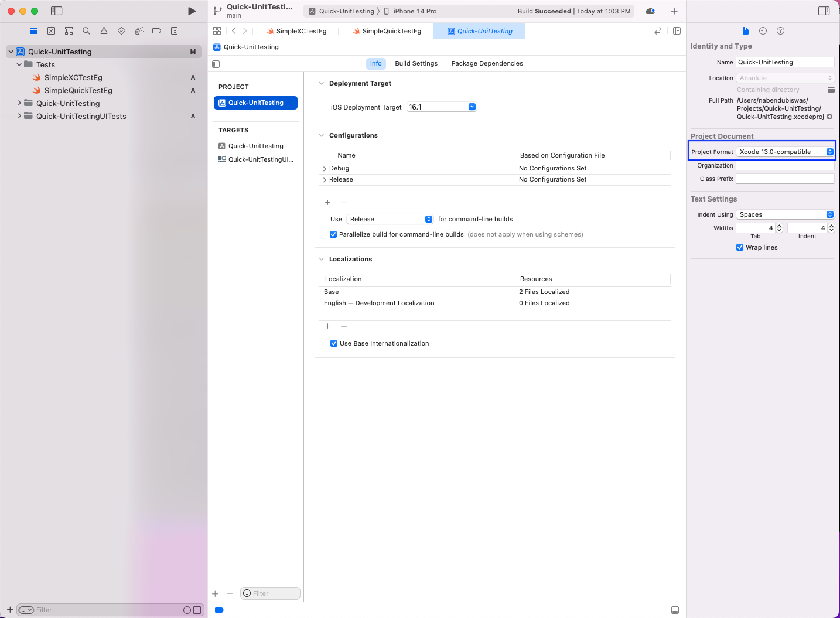Choose the iPhone 14 Pro run destination

411,11
